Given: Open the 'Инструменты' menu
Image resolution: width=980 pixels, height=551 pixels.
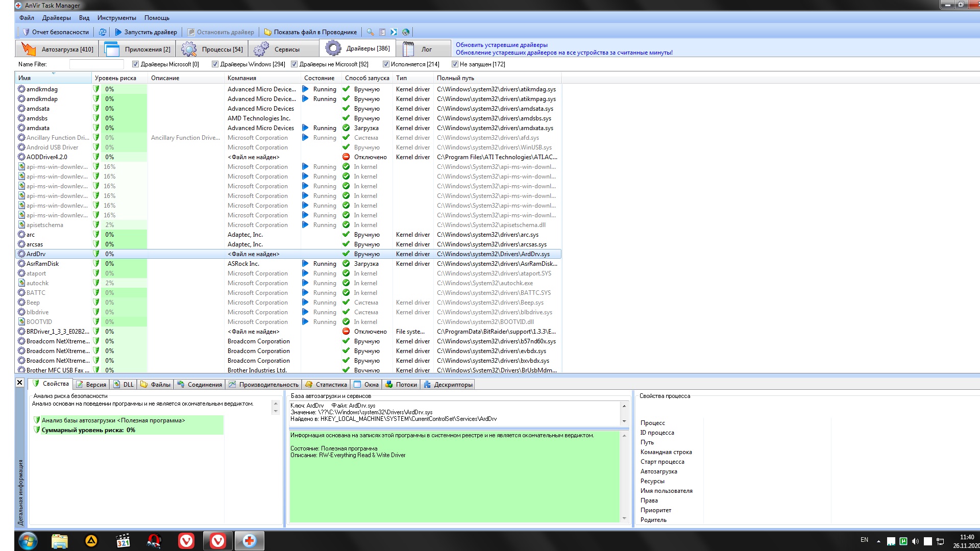Looking at the screenshot, I should 116,18.
